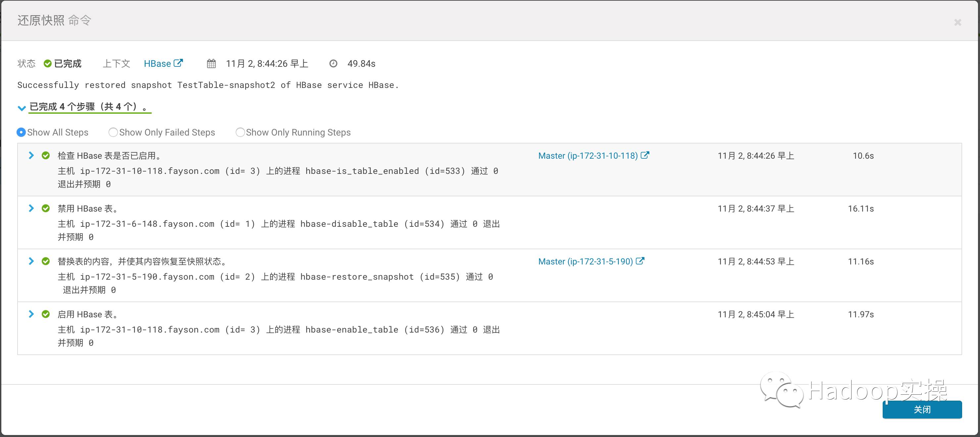Open the HBase context link
This screenshot has height=437, width=980.
pos(157,63)
